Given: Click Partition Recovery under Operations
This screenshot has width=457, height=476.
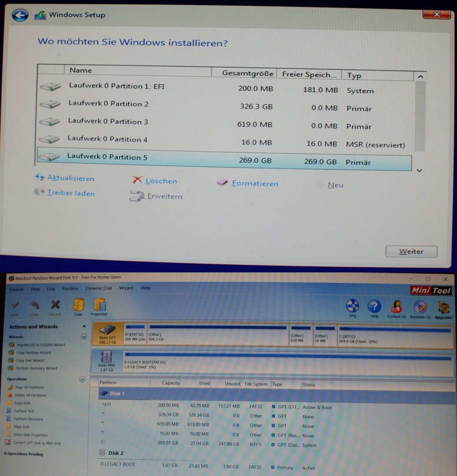Looking at the screenshot, I should tap(25, 419).
